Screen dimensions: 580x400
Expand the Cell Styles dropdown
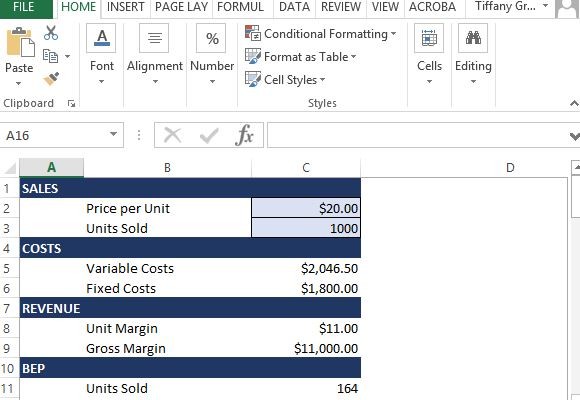click(322, 79)
